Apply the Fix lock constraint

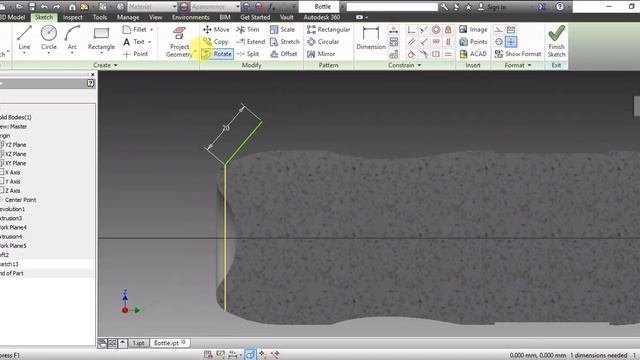pyautogui.click(x=448, y=29)
